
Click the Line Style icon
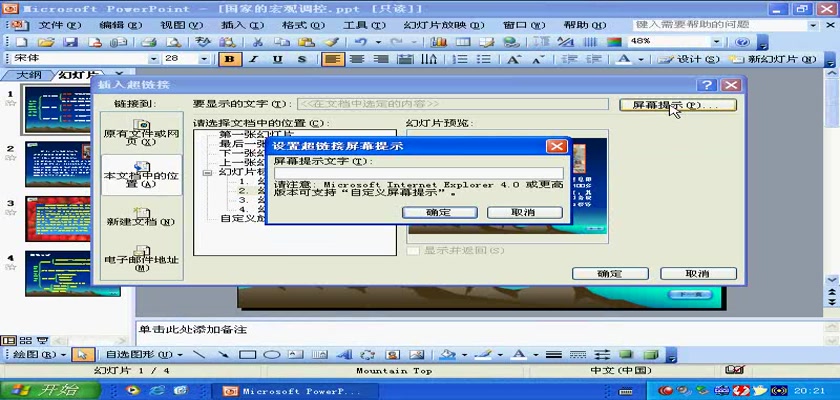click(553, 354)
